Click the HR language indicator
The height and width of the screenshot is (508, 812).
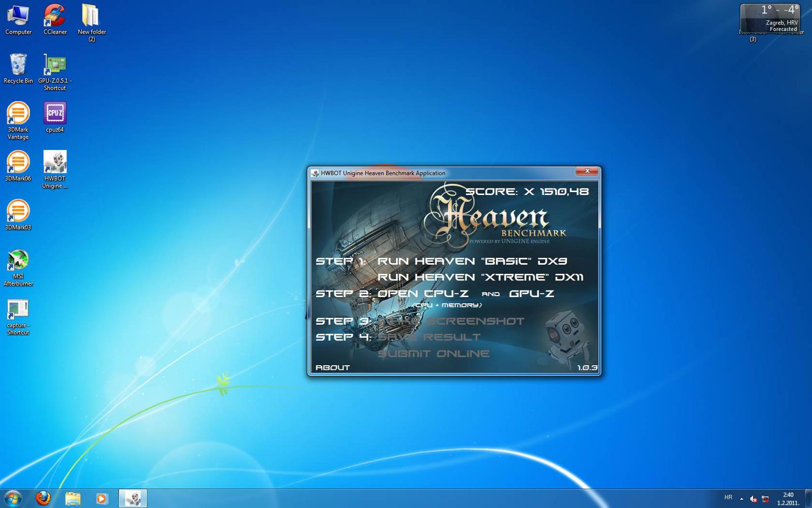tap(728, 498)
